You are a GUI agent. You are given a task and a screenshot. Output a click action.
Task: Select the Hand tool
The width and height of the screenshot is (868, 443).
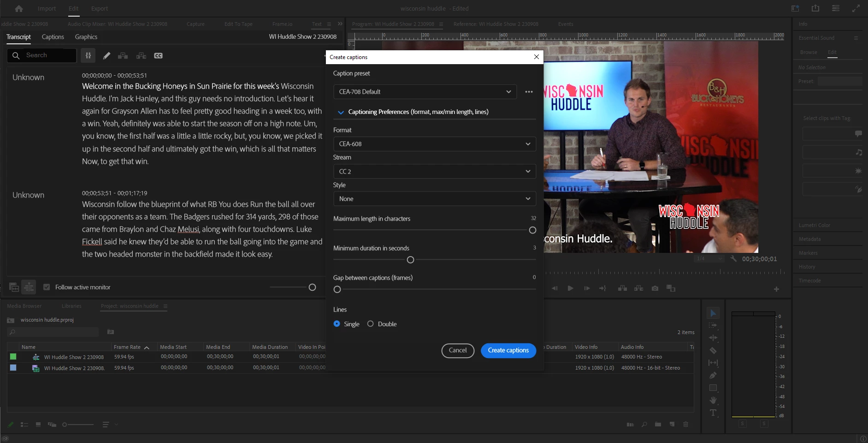[x=713, y=401]
